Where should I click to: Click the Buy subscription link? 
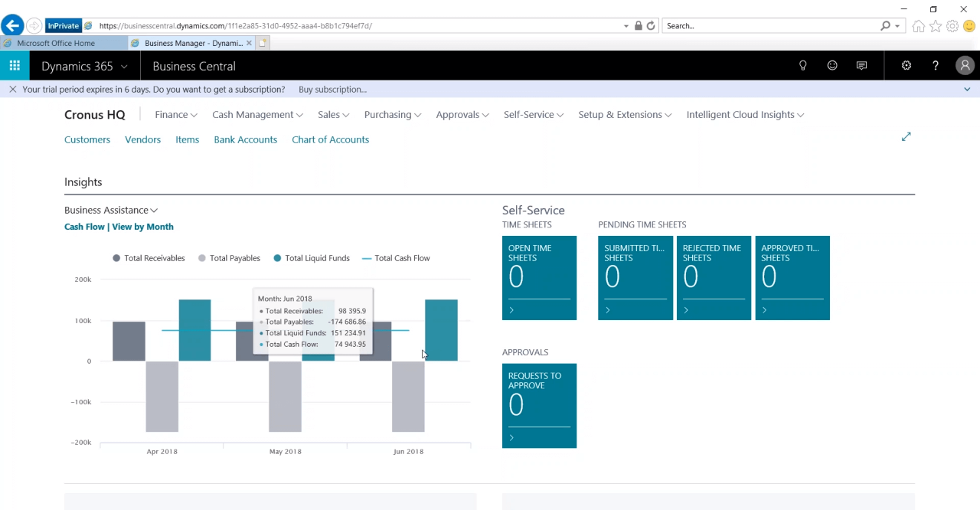coord(332,90)
